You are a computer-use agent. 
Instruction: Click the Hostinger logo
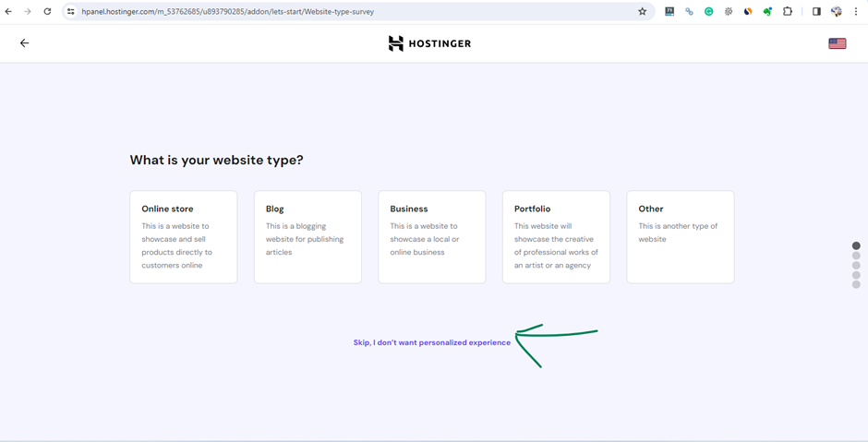coord(429,43)
